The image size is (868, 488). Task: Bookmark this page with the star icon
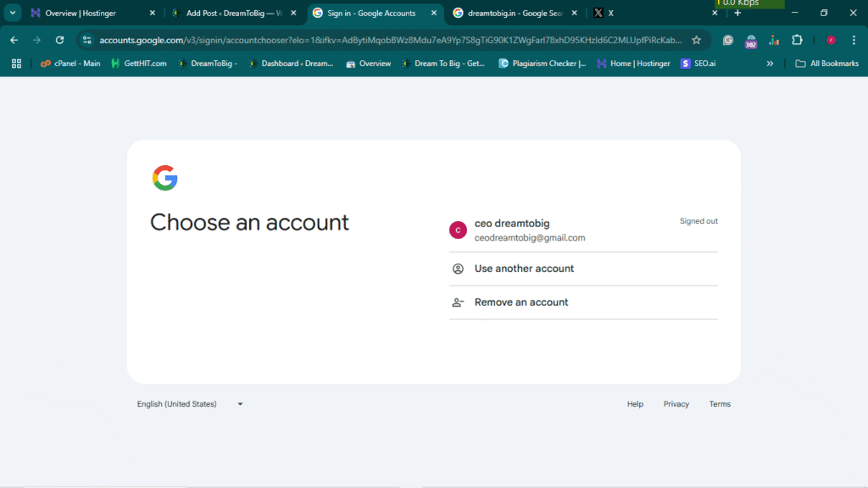(x=696, y=40)
